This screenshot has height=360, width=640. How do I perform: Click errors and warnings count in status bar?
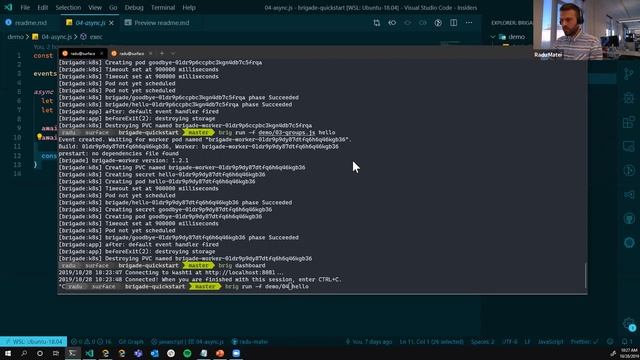pos(91,342)
